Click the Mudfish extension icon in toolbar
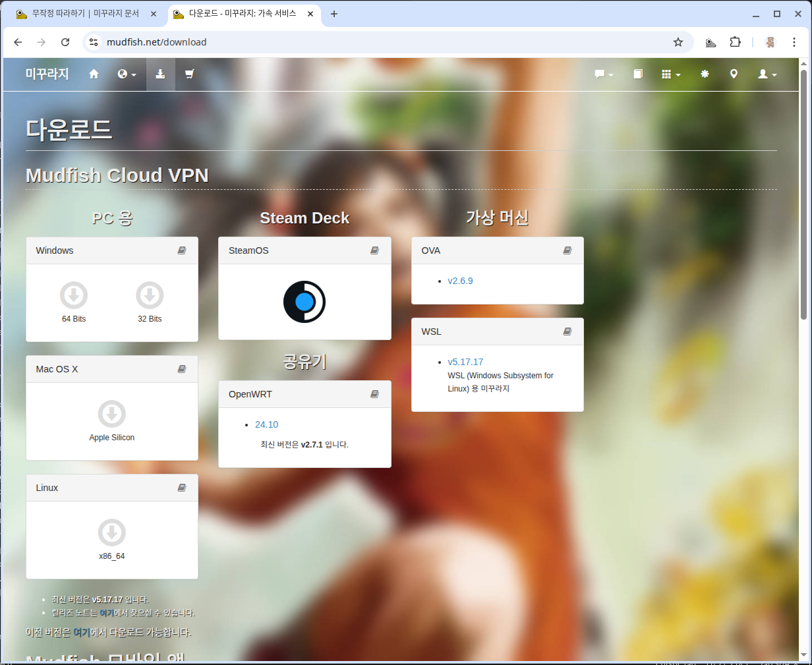 tap(710, 42)
